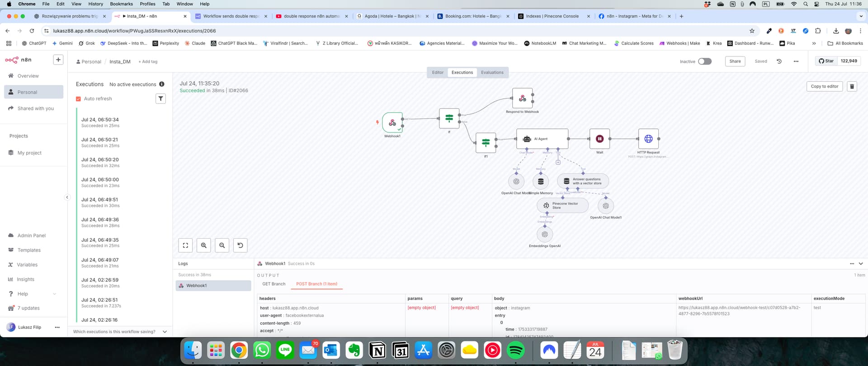This screenshot has height=366, width=868.
Task: Zoom in on the canvas
Action: click(204, 245)
